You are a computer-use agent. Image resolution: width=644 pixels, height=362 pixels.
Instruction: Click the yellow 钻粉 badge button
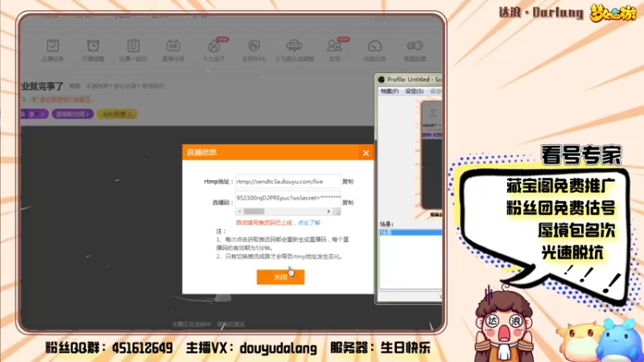[117, 113]
